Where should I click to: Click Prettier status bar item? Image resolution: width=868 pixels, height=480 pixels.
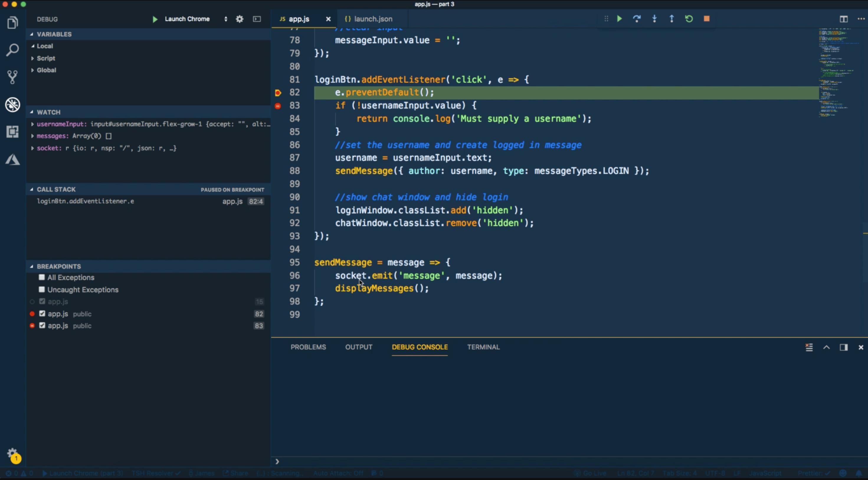pos(814,473)
